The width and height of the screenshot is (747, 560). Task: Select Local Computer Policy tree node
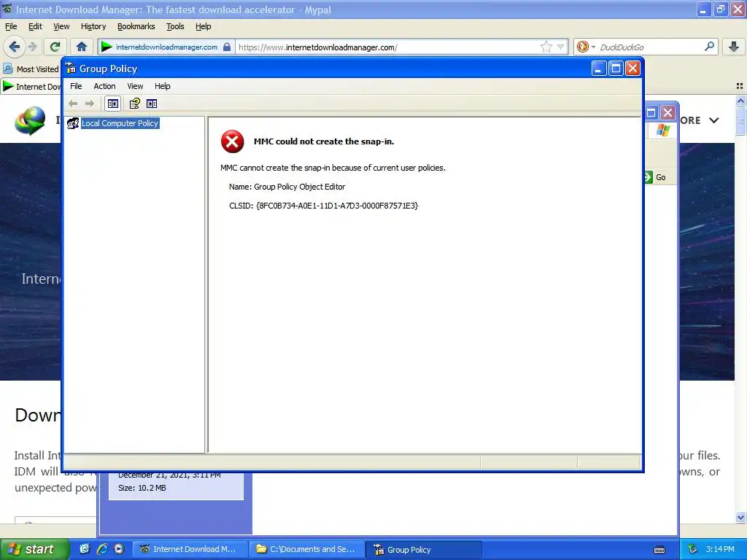pyautogui.click(x=120, y=123)
